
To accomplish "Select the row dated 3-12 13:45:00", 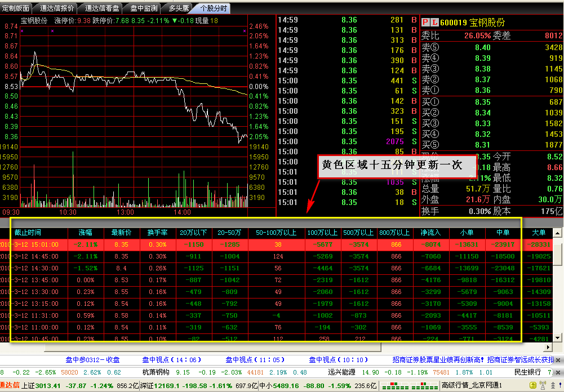I will [x=276, y=280].
